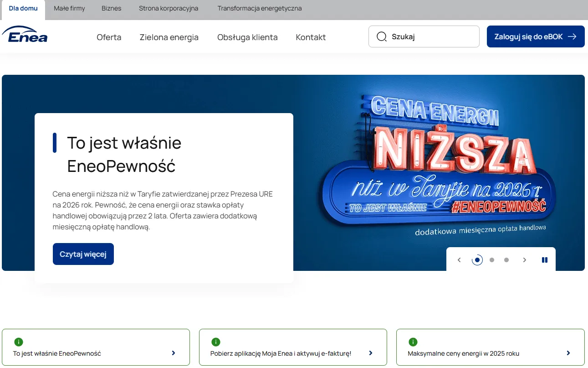Pause the banner carousel
Image resolution: width=588 pixels, height=368 pixels.
[x=545, y=260]
